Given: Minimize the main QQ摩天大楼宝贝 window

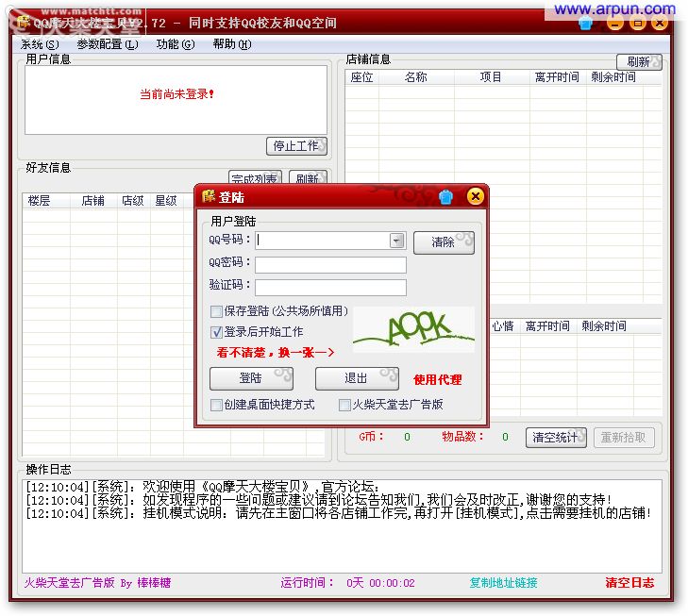Looking at the screenshot, I should click(614, 23).
